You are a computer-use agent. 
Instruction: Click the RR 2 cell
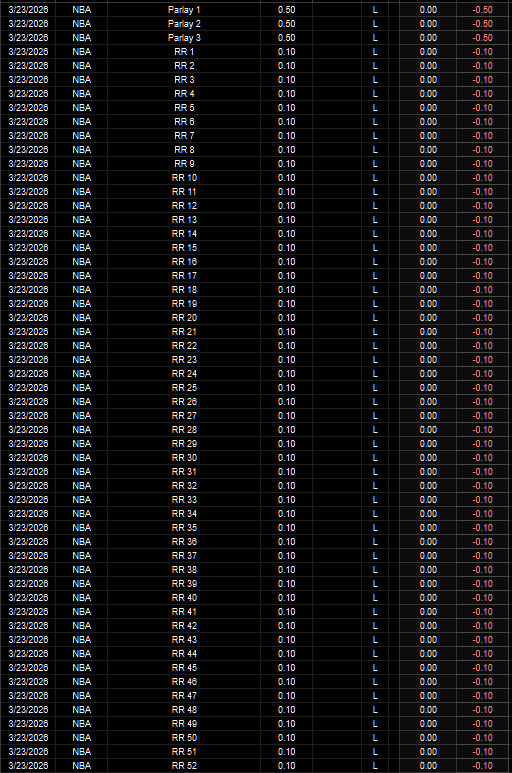(x=184, y=66)
